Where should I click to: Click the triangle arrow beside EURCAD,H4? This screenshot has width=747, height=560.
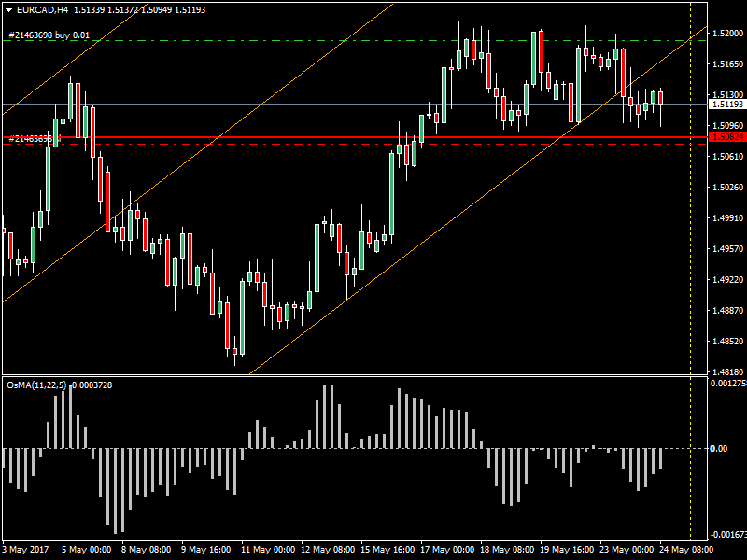pos(8,10)
